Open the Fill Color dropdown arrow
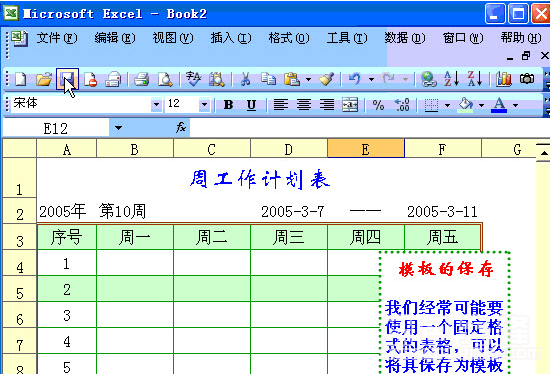Screen dimensions: 550x374 click(x=481, y=105)
